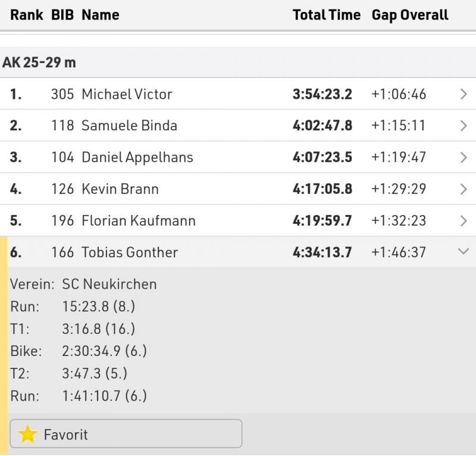
Task: Expand Michael Victor's result details chevron
Action: click(x=464, y=94)
